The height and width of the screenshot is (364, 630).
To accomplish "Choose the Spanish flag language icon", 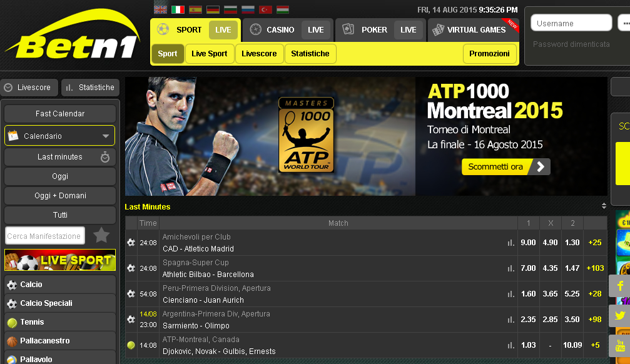I will click(x=196, y=9).
